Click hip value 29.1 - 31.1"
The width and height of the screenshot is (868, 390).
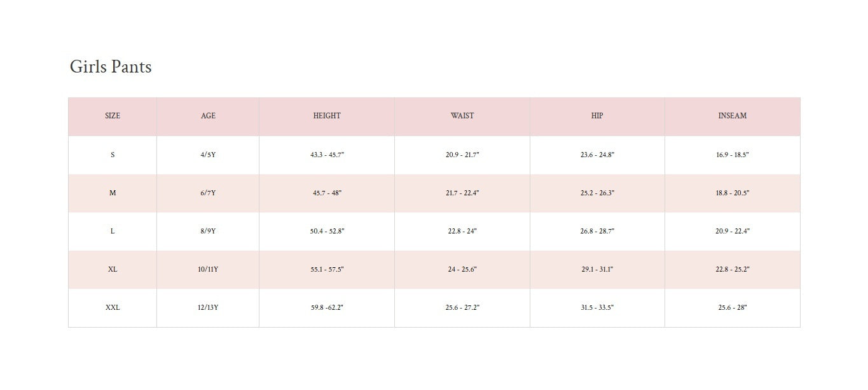click(597, 269)
